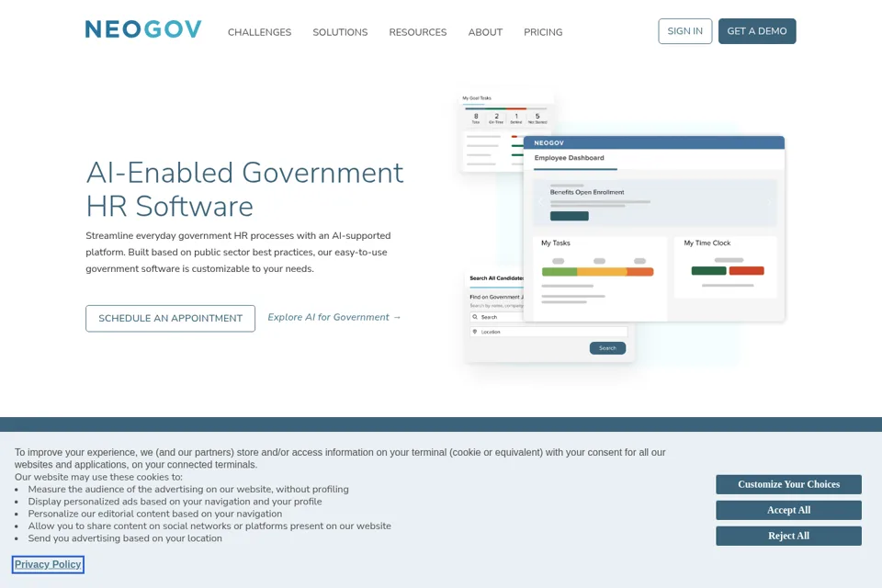Click the heading "AI-Enabled Government HR Software"
The image size is (882, 588).
(x=244, y=189)
